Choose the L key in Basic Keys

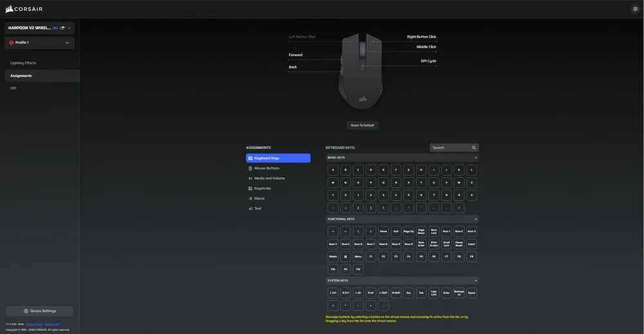point(471,170)
